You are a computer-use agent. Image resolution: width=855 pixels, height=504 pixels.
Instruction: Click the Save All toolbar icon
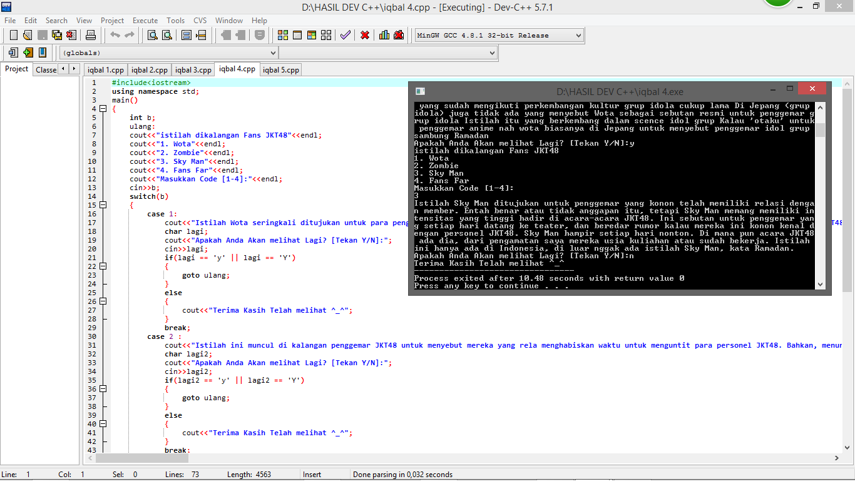coord(57,35)
